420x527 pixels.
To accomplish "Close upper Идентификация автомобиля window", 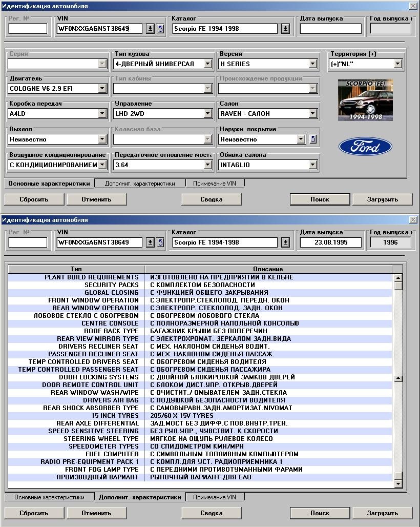I will coord(413,6).
